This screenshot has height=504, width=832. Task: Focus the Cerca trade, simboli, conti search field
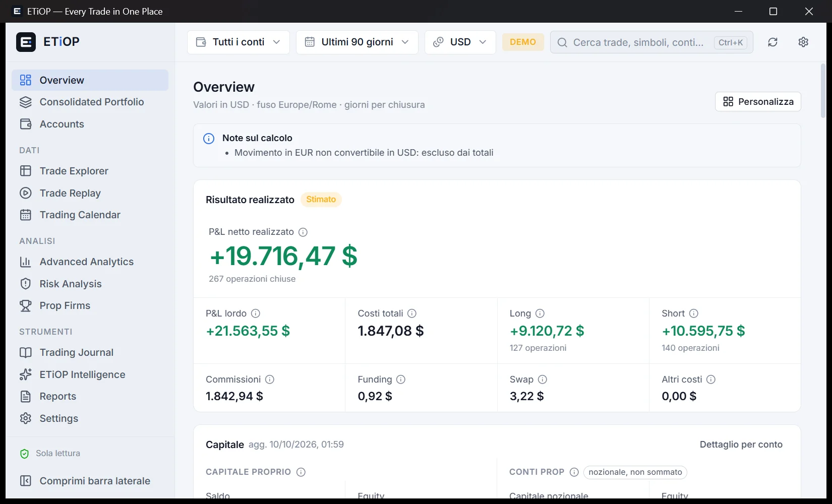pos(651,42)
